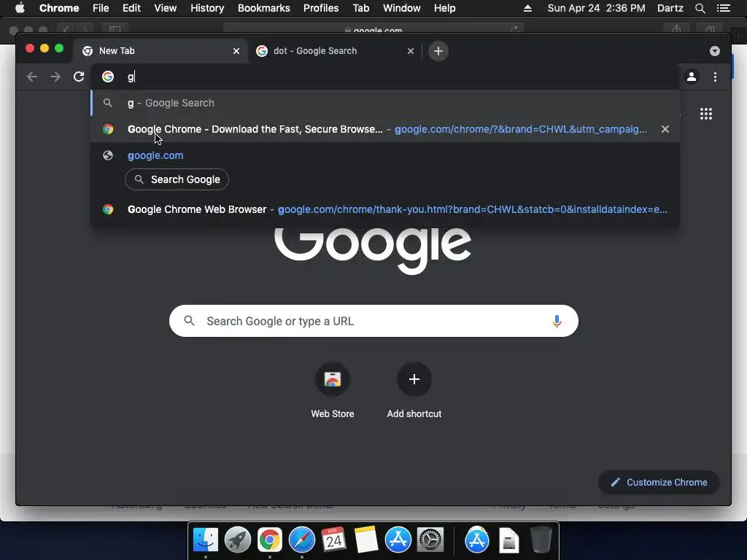Open the Chrome profile avatar icon
The height and width of the screenshot is (560, 747).
692,77
